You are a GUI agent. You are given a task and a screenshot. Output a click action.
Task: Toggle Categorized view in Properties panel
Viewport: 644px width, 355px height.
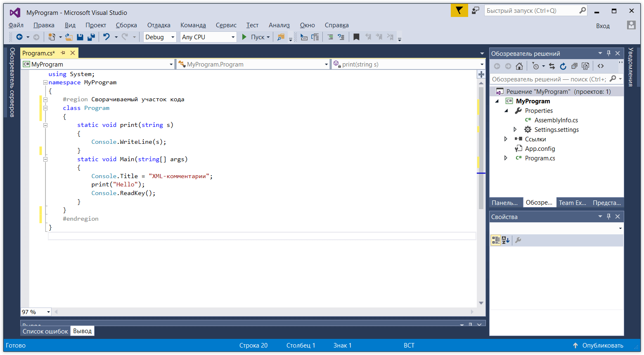click(496, 240)
